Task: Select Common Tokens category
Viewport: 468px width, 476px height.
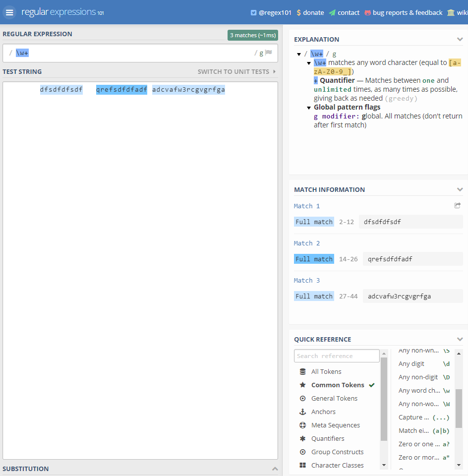Action: (337, 385)
